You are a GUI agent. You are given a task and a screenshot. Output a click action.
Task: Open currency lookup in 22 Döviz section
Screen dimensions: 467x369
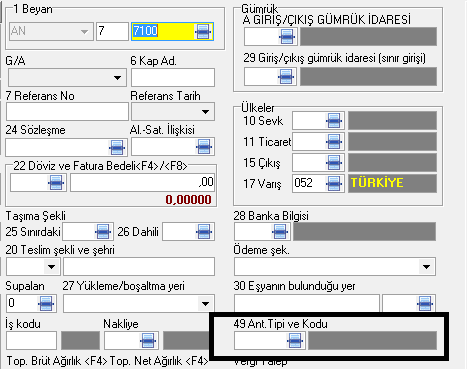pyautogui.click(x=56, y=182)
